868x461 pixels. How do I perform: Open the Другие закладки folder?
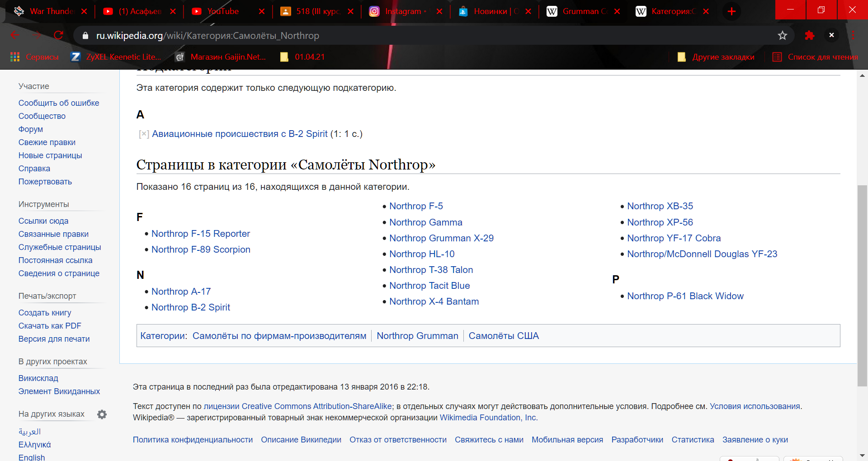click(x=716, y=57)
